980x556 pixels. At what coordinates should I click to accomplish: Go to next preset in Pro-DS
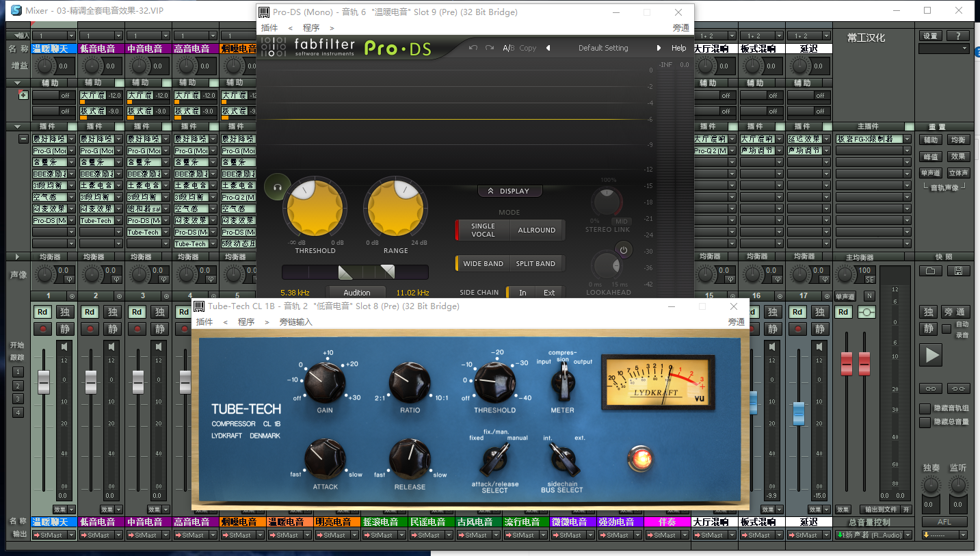pos(659,48)
